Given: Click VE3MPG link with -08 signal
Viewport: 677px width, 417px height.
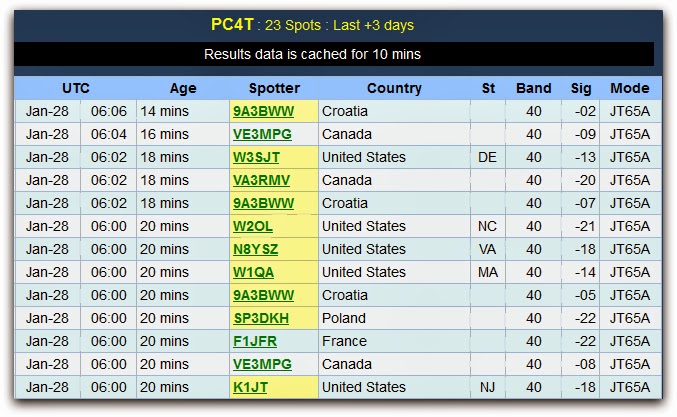Looking at the screenshot, I should (x=261, y=364).
